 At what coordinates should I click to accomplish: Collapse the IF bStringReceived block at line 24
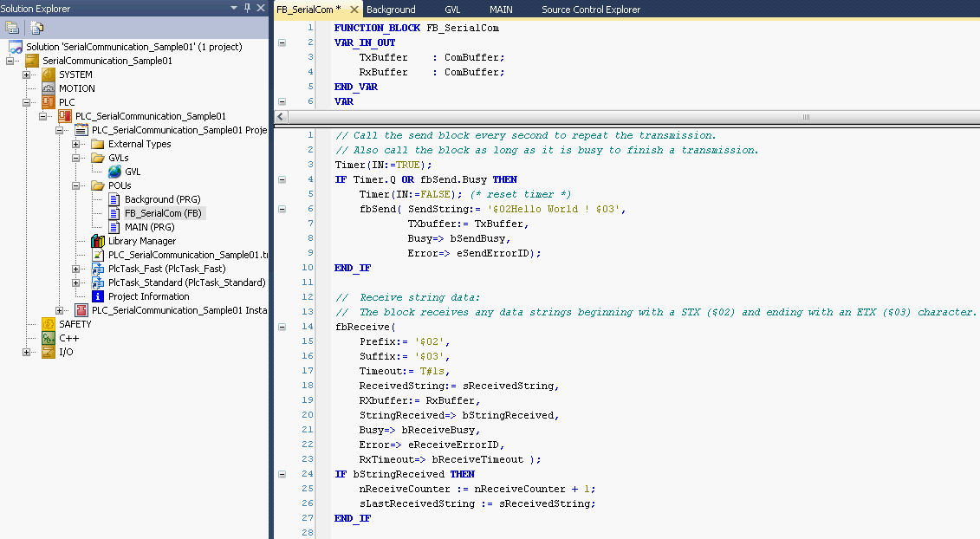pyautogui.click(x=282, y=475)
